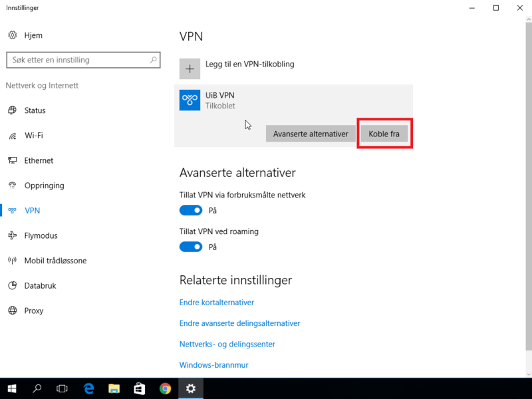The width and height of the screenshot is (532, 399).
Task: Go to the Oppringing section
Action: click(44, 186)
